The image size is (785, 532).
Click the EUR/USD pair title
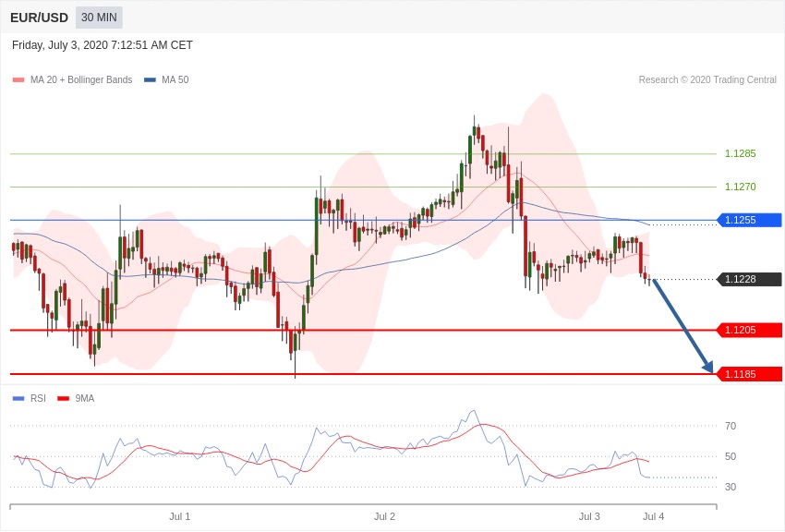coord(39,18)
